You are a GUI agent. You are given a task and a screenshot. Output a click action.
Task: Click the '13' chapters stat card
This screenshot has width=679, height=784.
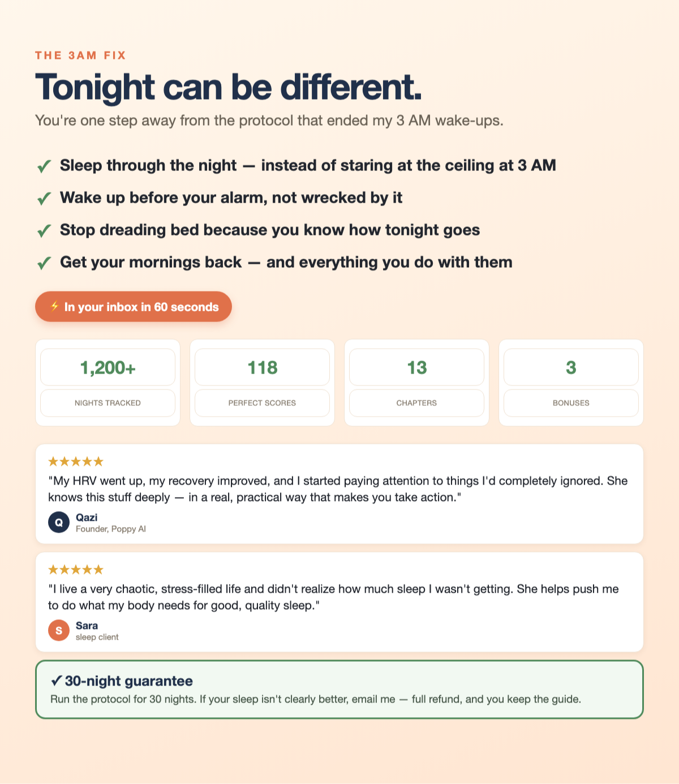(417, 383)
